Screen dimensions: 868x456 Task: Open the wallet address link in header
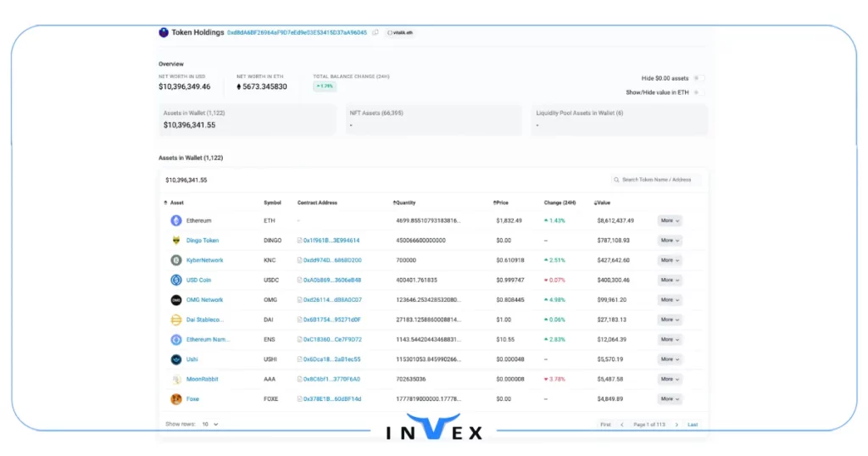pyautogui.click(x=297, y=33)
